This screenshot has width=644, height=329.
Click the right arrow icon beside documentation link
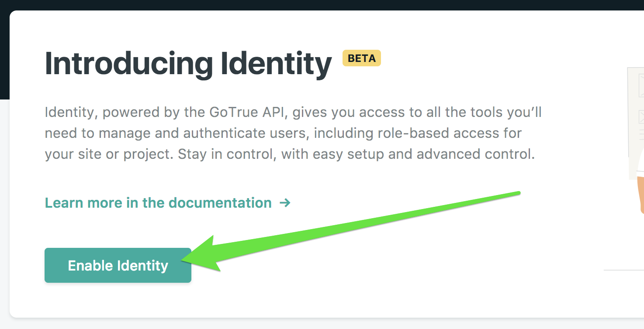[x=285, y=203]
